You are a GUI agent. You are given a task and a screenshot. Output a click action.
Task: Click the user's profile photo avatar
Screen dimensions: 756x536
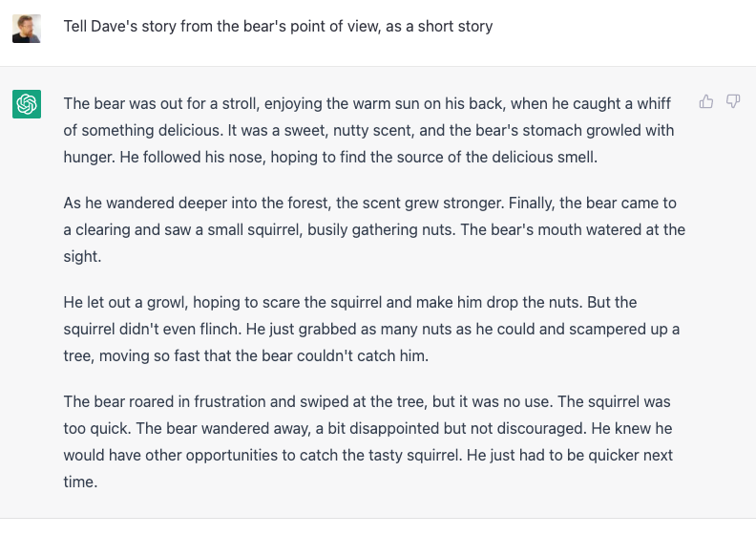pos(27,28)
